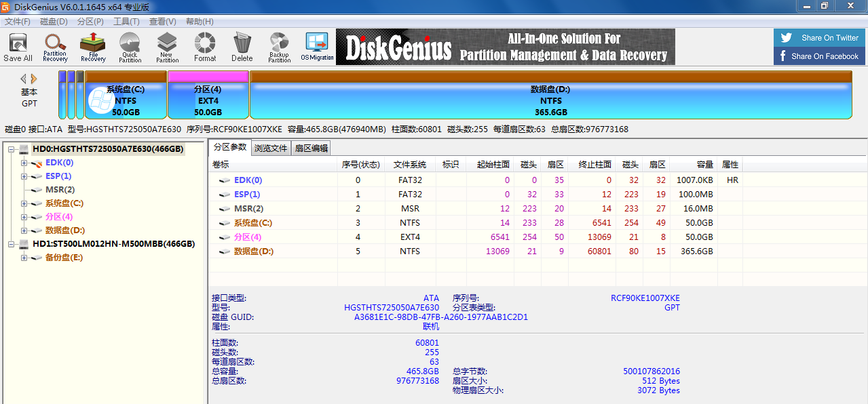The image size is (868, 404).
Task: Open Partition Recovery tool
Action: (55, 47)
